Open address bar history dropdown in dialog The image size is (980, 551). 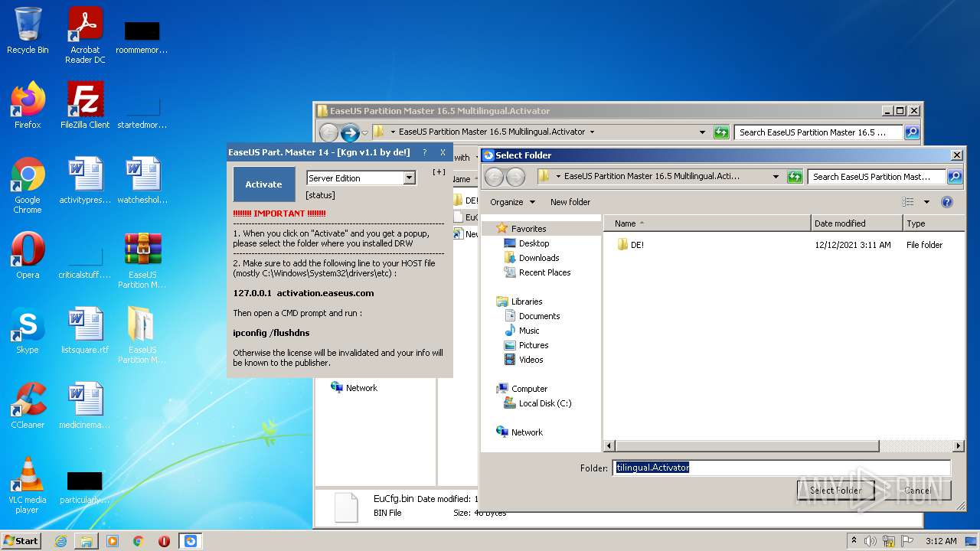click(776, 177)
